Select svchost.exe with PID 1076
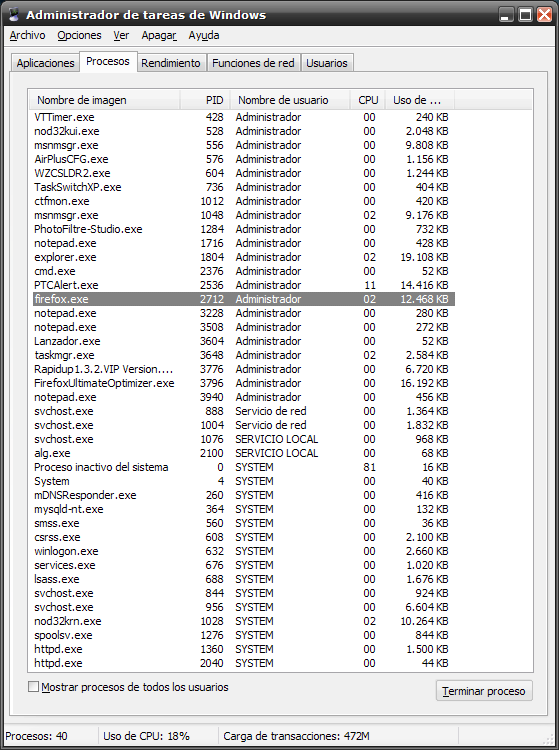Viewport: 559px width, 750px height. point(243,439)
